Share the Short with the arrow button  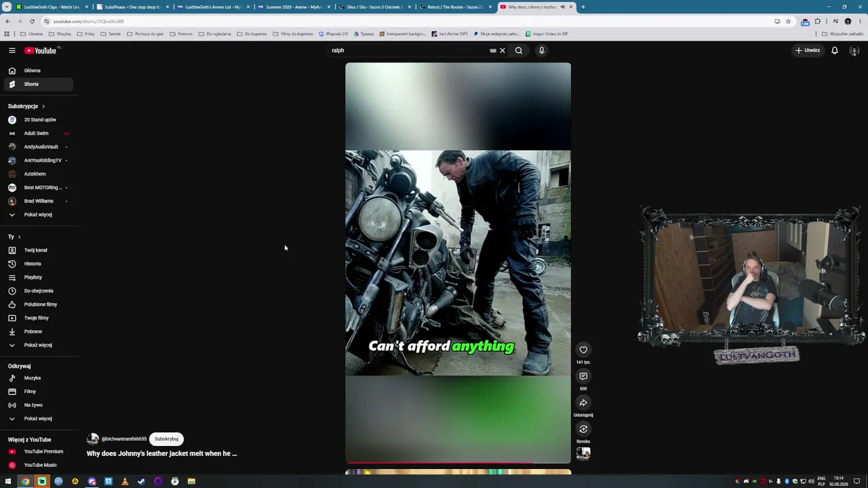pos(583,403)
